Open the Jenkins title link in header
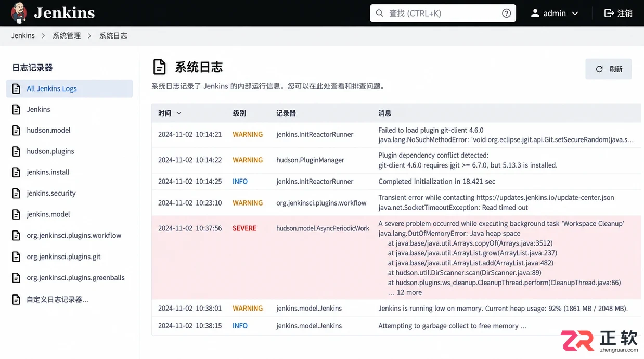Image resolution: width=644 pixels, height=359 pixels. tap(65, 13)
